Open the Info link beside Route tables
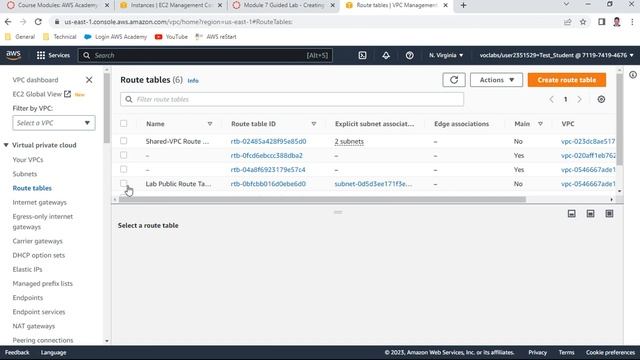 click(x=193, y=81)
